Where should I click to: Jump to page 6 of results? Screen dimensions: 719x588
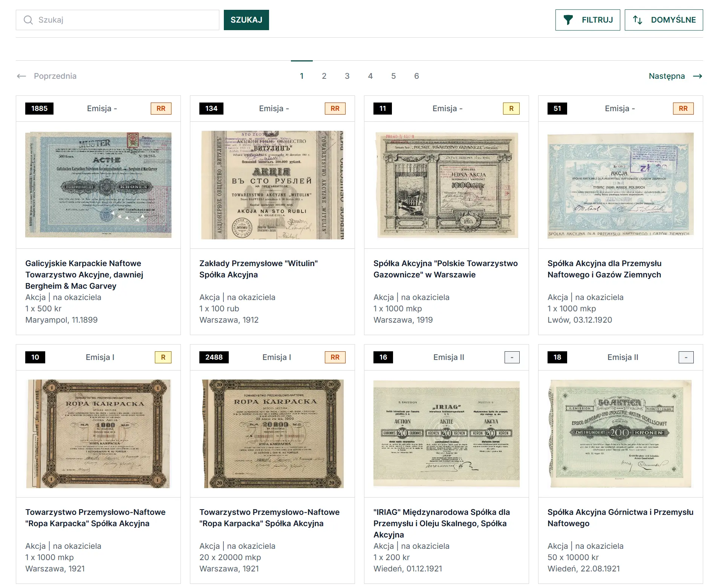[x=416, y=76]
